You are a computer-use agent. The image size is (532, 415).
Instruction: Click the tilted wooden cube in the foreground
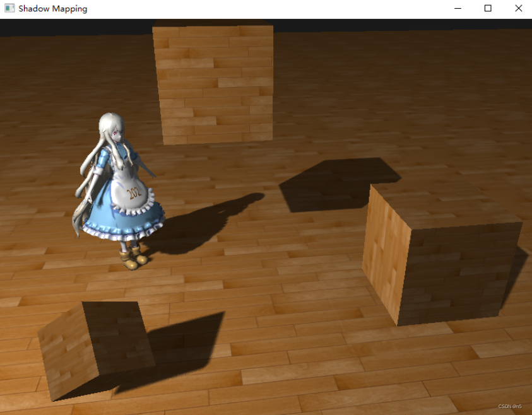coord(96,350)
